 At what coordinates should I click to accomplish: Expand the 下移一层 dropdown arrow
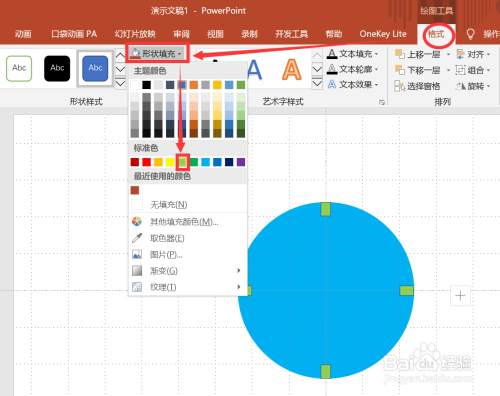point(448,70)
